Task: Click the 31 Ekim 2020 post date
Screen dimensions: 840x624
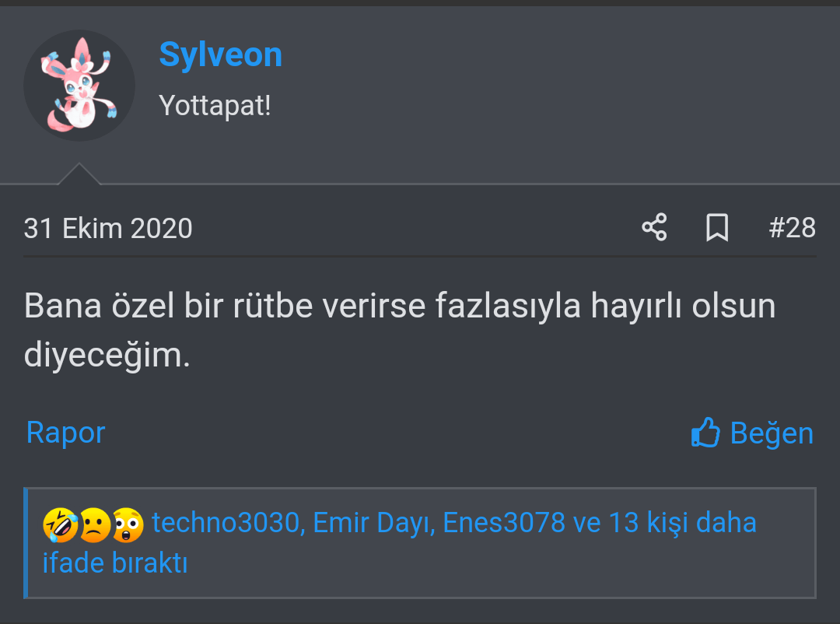Action: coord(108,229)
